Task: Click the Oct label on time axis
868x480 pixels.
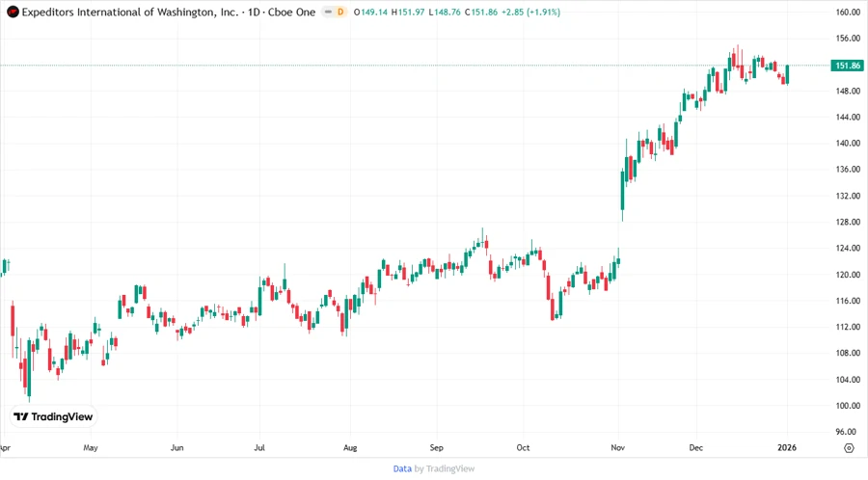Action: [x=523, y=447]
